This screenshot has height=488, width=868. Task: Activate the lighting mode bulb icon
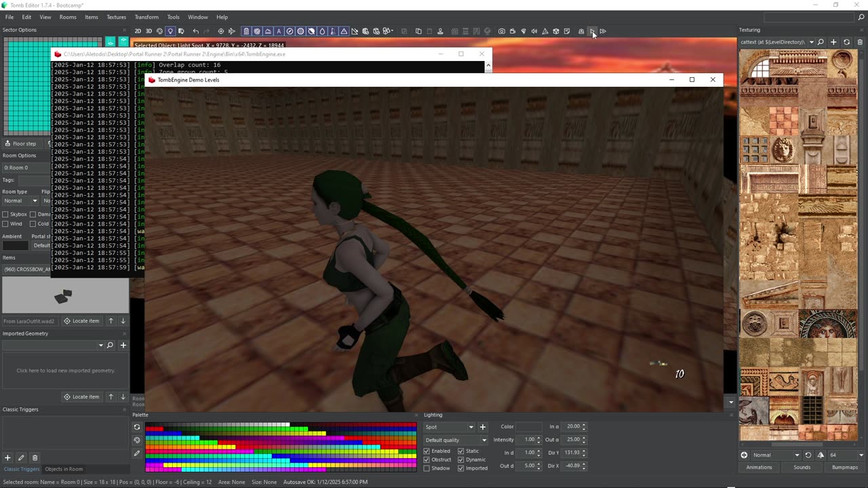(171, 31)
